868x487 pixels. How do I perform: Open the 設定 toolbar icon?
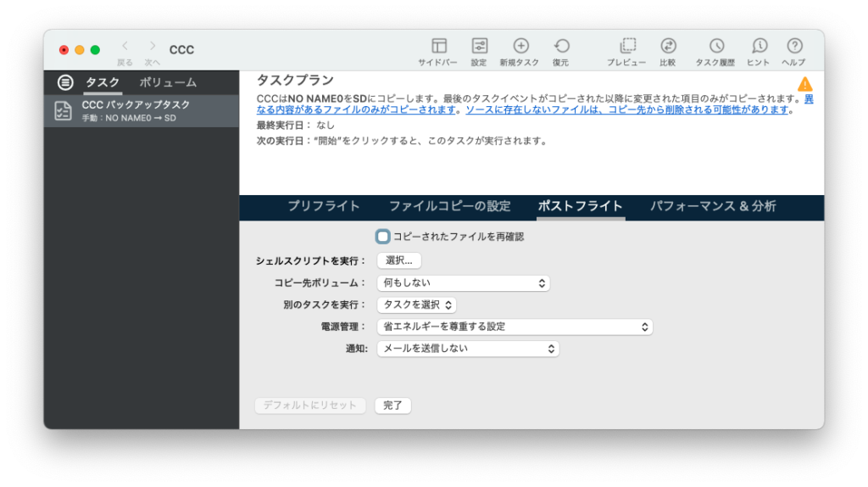click(x=480, y=46)
